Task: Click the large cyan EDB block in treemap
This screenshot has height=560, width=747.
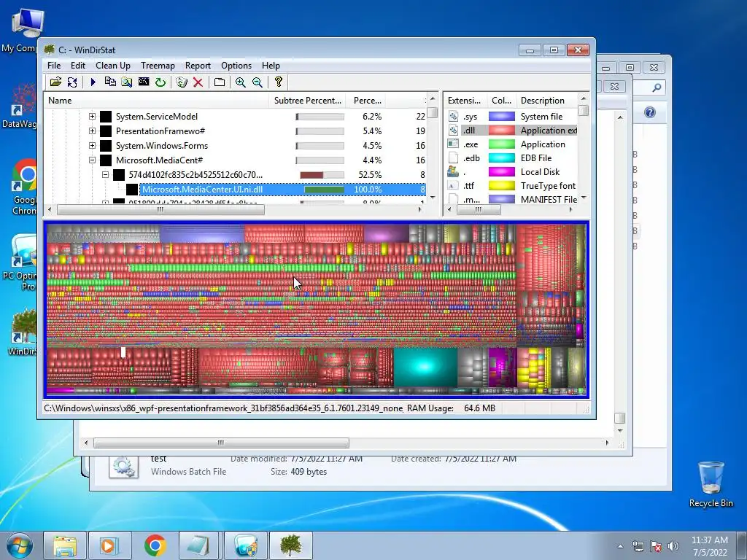Action: (x=425, y=367)
